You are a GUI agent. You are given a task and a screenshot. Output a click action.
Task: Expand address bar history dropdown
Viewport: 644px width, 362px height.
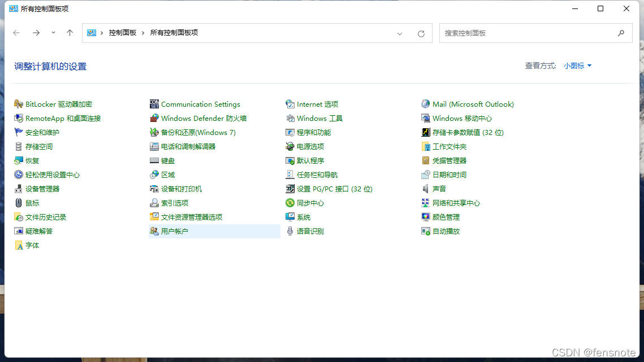(400, 34)
